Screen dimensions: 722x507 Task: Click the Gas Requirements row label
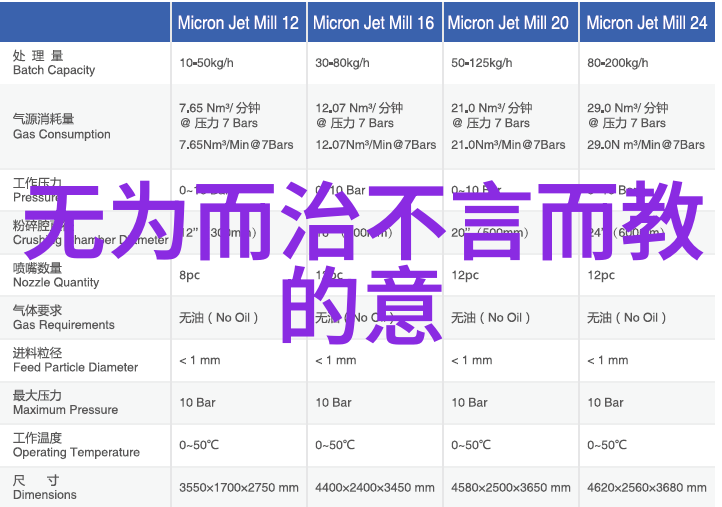point(64,318)
